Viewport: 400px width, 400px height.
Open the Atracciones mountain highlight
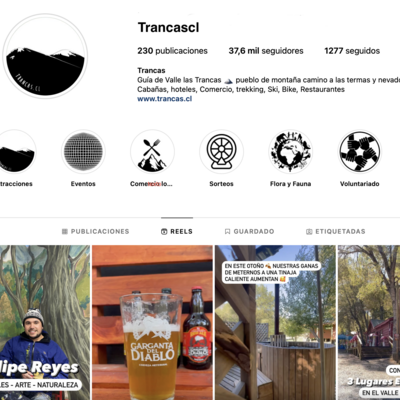pyautogui.click(x=16, y=152)
